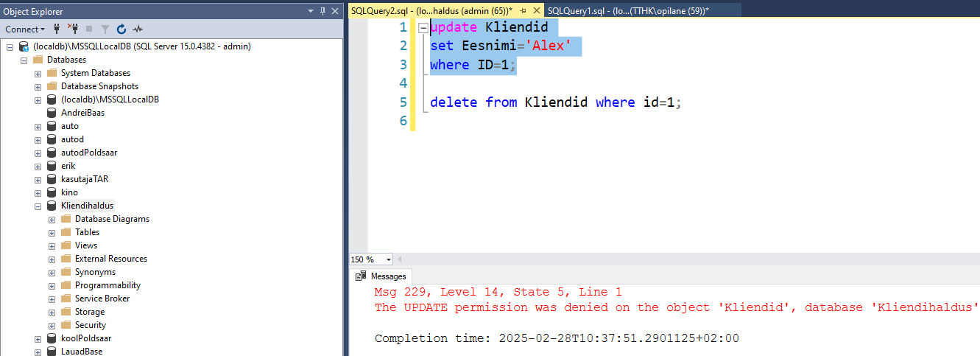
Task: Click the Filter funnel icon
Action: click(105, 29)
